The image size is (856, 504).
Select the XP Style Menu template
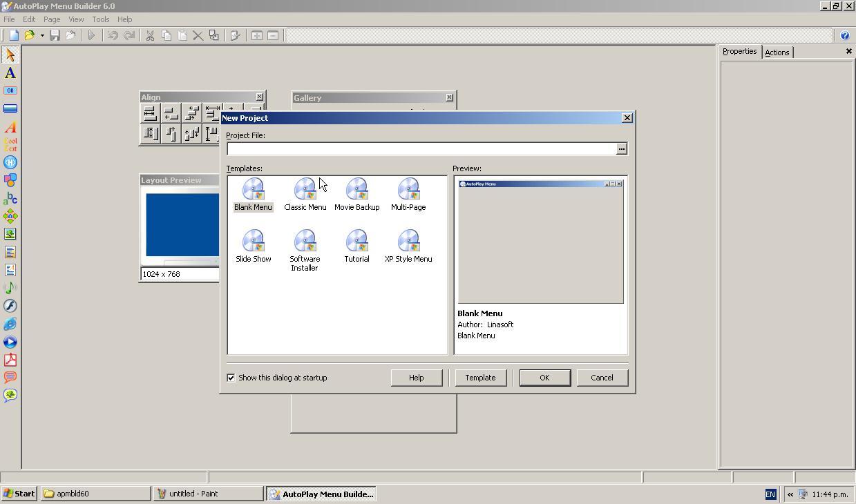[x=408, y=245]
